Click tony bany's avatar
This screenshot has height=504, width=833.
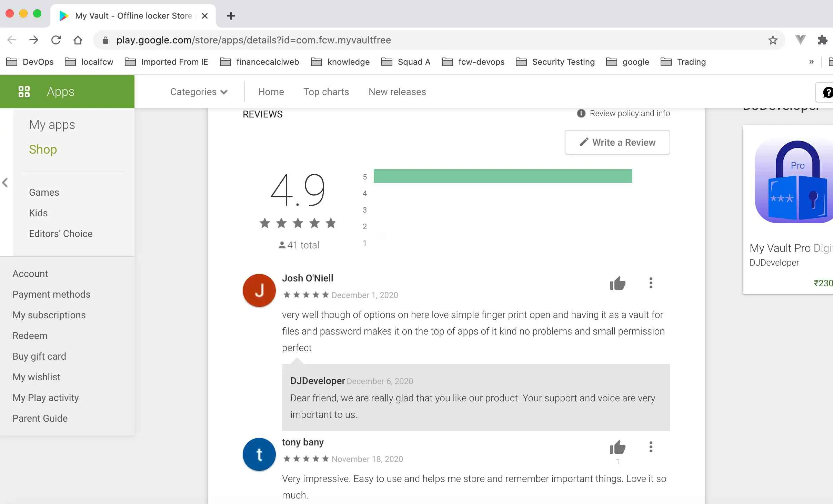click(x=259, y=454)
